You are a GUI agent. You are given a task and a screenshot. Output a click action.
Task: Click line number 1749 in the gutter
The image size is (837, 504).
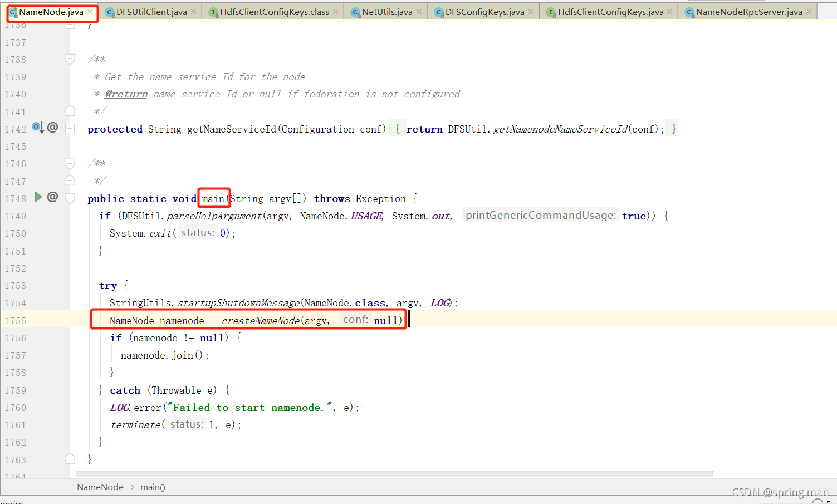(x=16, y=216)
